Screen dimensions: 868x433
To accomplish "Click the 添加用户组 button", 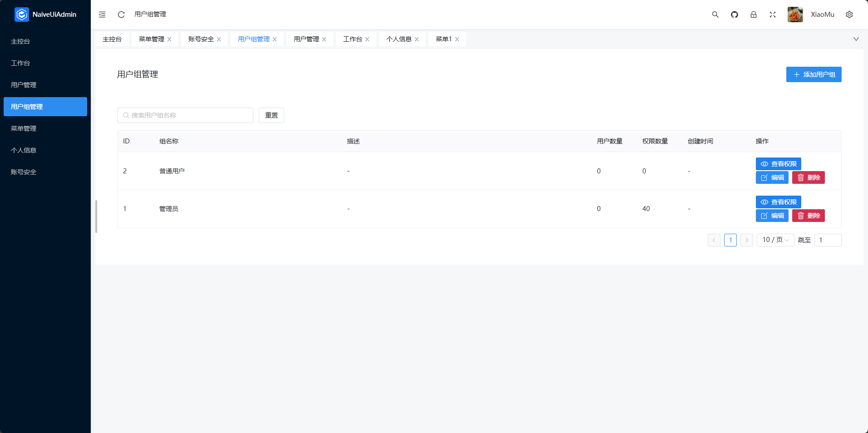I will [x=813, y=74].
